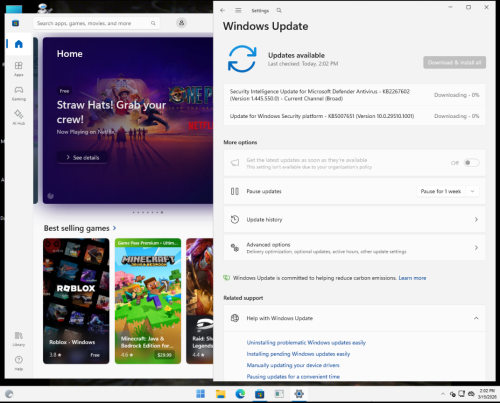Image resolution: width=500 pixels, height=403 pixels.
Task: Open Installing pending Windows updates easily link
Action: pos(298,354)
